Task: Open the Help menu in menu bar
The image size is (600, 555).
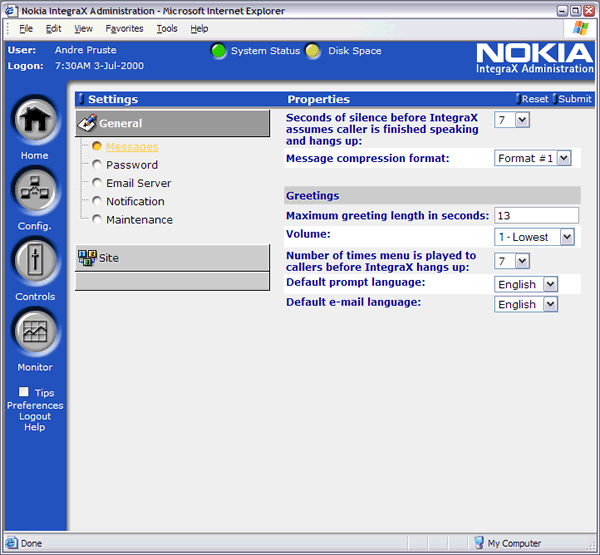Action: tap(199, 29)
